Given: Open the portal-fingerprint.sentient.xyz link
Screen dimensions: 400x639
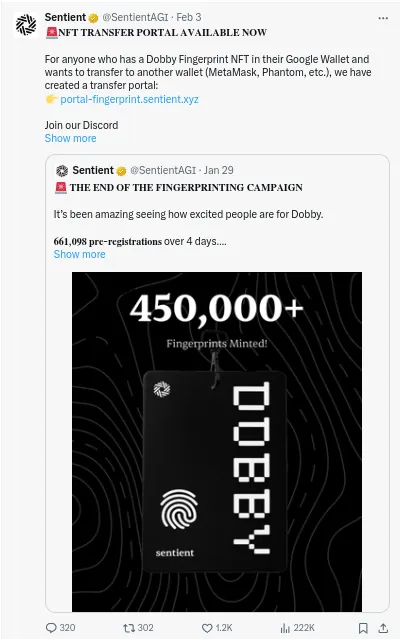Looking at the screenshot, I should 129,99.
